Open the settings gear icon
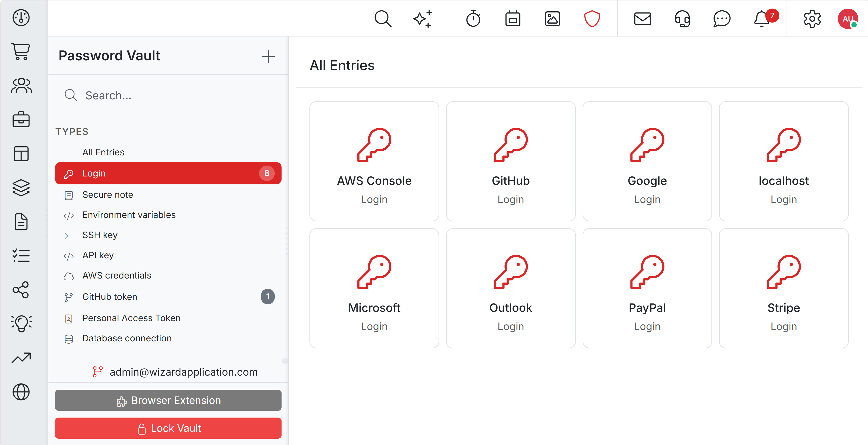This screenshot has width=868, height=445. 812,19
